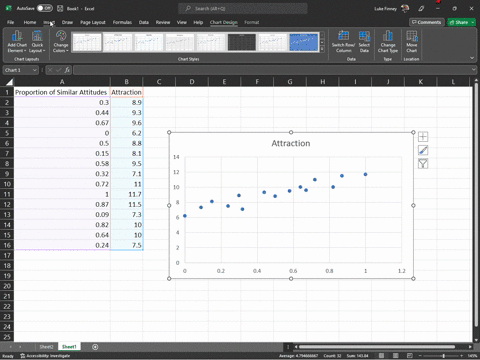Select the Chart Design tab
Image resolution: width=480 pixels, height=360 pixels.
224,22
